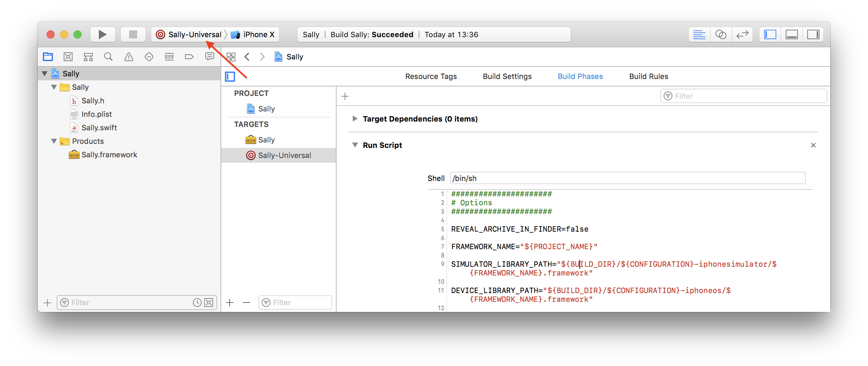
Task: Click the targets Filter field
Action: click(x=295, y=303)
